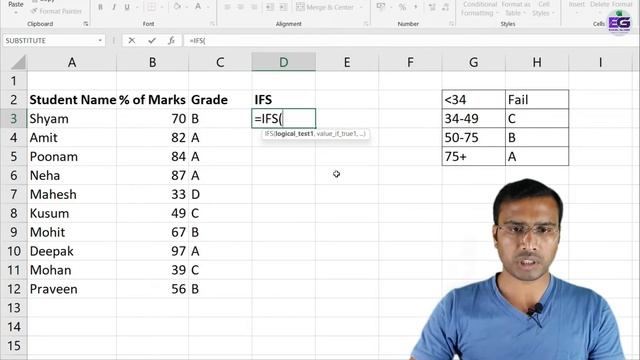The image size is (640, 360).
Task: Click logical_test1 in the IFS tooltip
Action: point(294,134)
